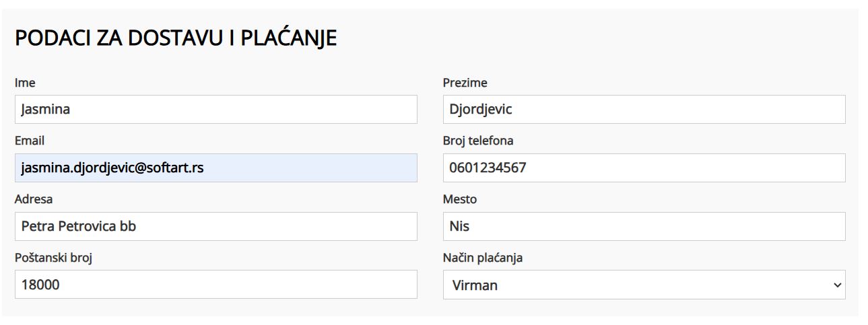The height and width of the screenshot is (325, 868).
Task: Click the 'Mesto' field label
Action: 460,199
